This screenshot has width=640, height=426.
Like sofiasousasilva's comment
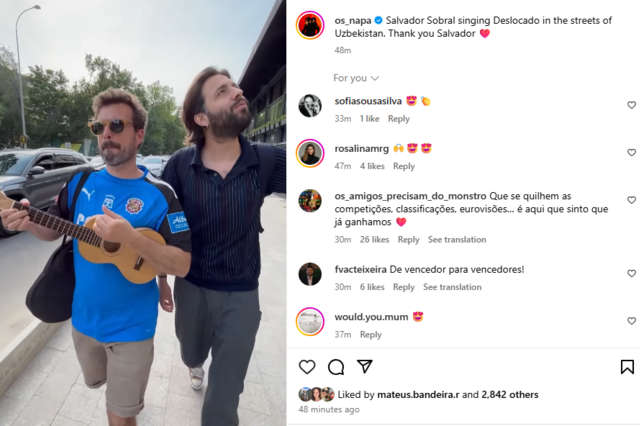631,105
